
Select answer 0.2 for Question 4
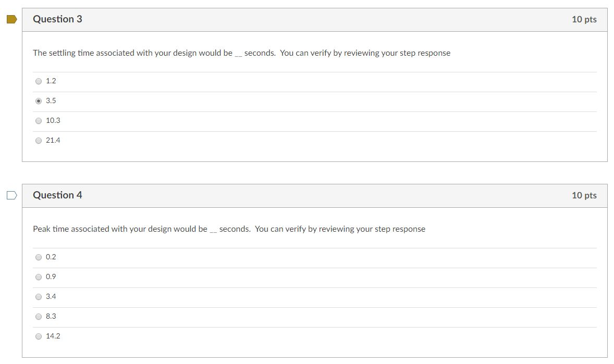click(39, 257)
